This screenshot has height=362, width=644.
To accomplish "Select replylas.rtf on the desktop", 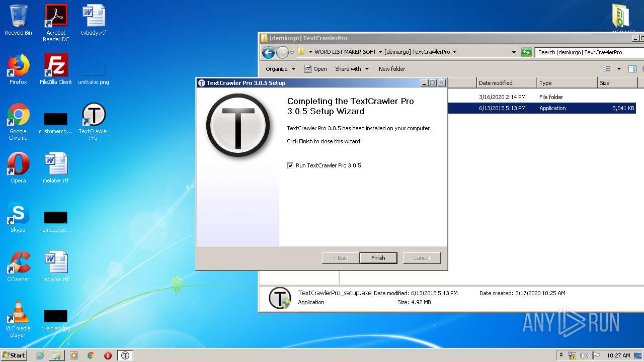I will tap(56, 266).
